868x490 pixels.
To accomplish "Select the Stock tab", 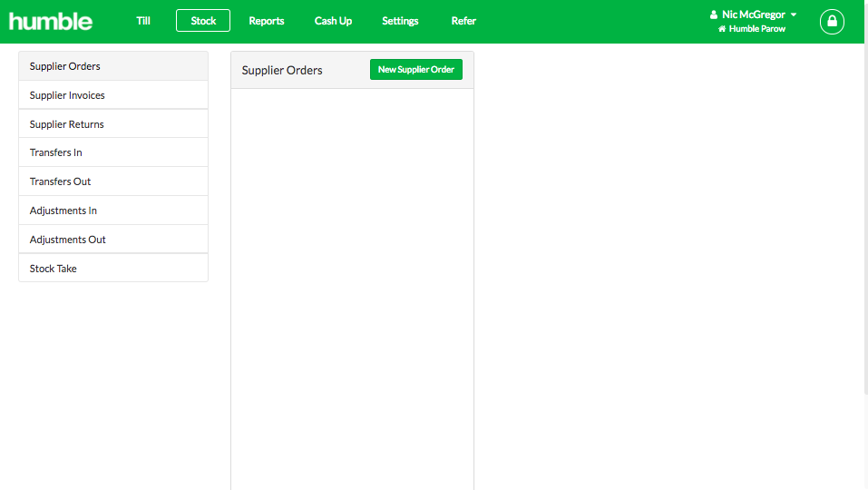I will [x=203, y=21].
